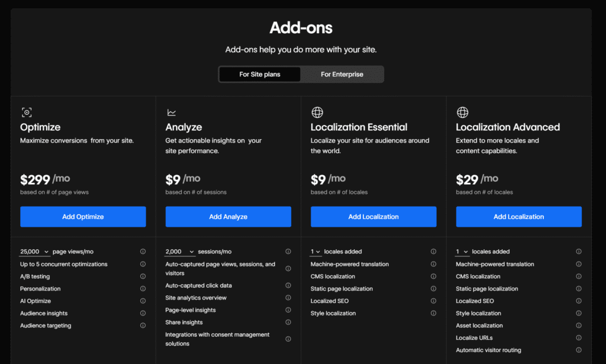Click the info icon next to Personalization
The width and height of the screenshot is (606, 364).
(x=143, y=288)
